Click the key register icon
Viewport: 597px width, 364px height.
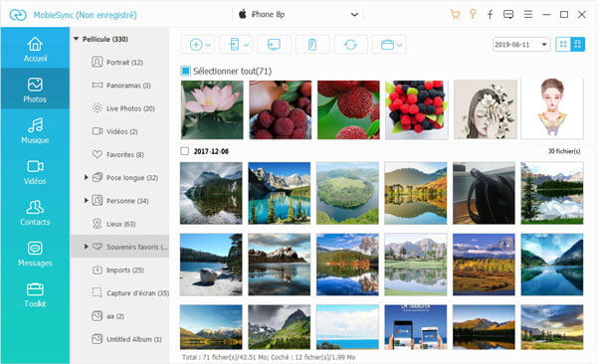click(x=473, y=15)
